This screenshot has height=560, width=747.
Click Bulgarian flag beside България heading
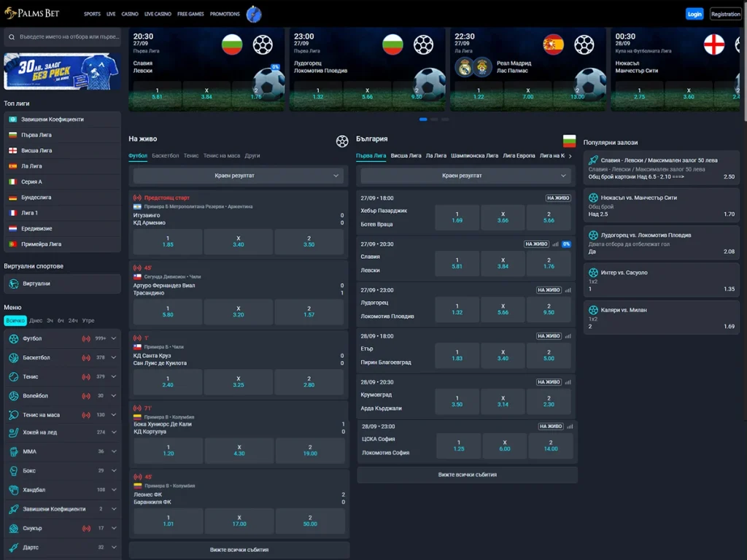click(x=569, y=141)
